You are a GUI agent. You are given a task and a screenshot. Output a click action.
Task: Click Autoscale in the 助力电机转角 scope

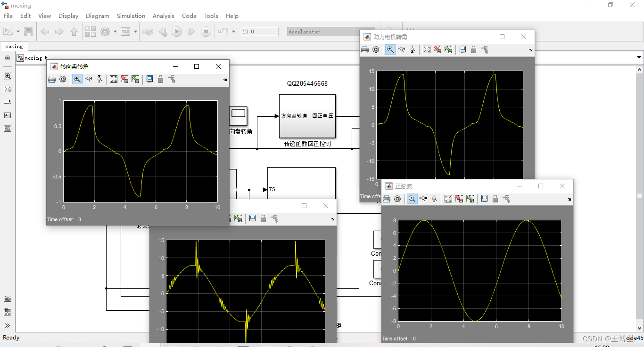click(426, 49)
